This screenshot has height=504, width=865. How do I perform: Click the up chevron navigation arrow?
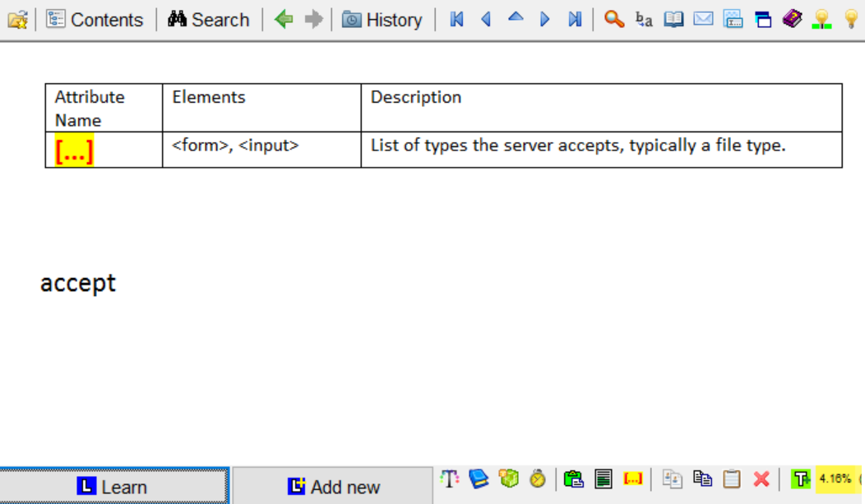[516, 18]
